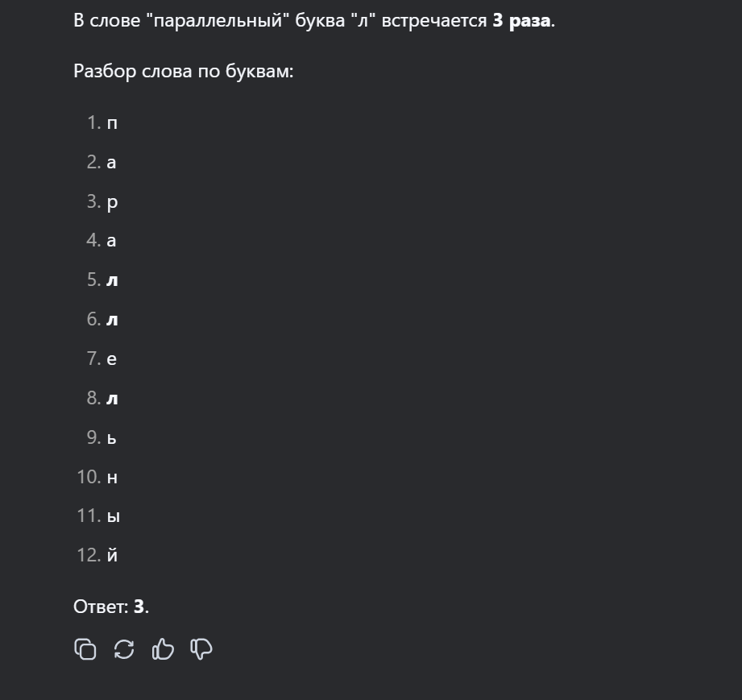Regenerate the response with the refresh icon
Image resolution: width=742 pixels, height=700 pixels.
[x=124, y=649]
